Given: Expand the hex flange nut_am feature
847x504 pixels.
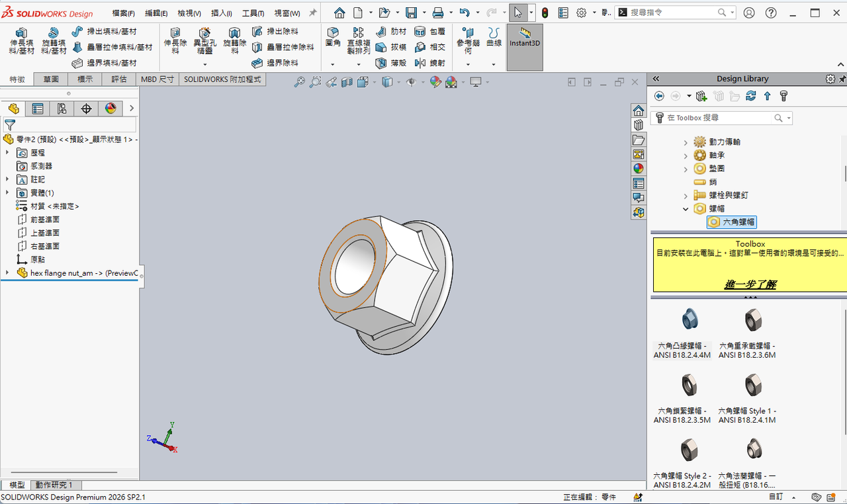Looking at the screenshot, I should tap(7, 273).
